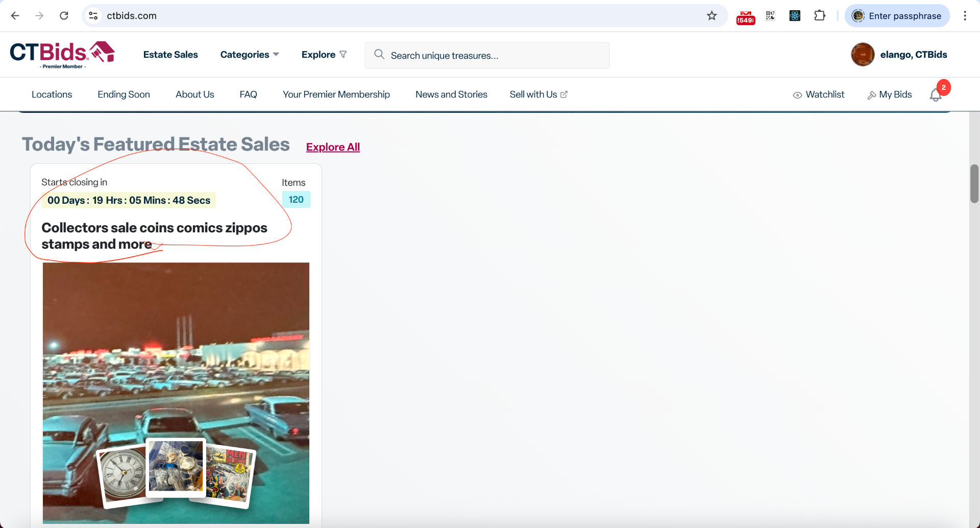Go to Ending Soon tab
The image size is (980, 528).
click(x=124, y=94)
